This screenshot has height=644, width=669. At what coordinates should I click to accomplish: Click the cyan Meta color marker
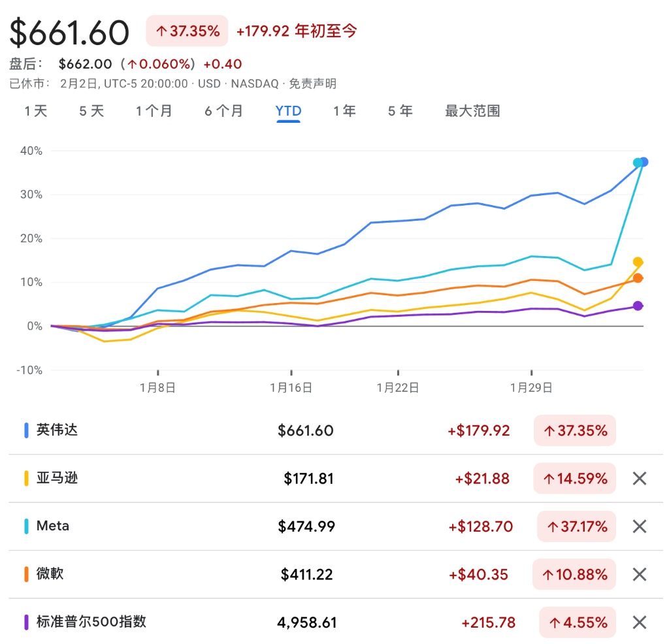[x=26, y=526]
